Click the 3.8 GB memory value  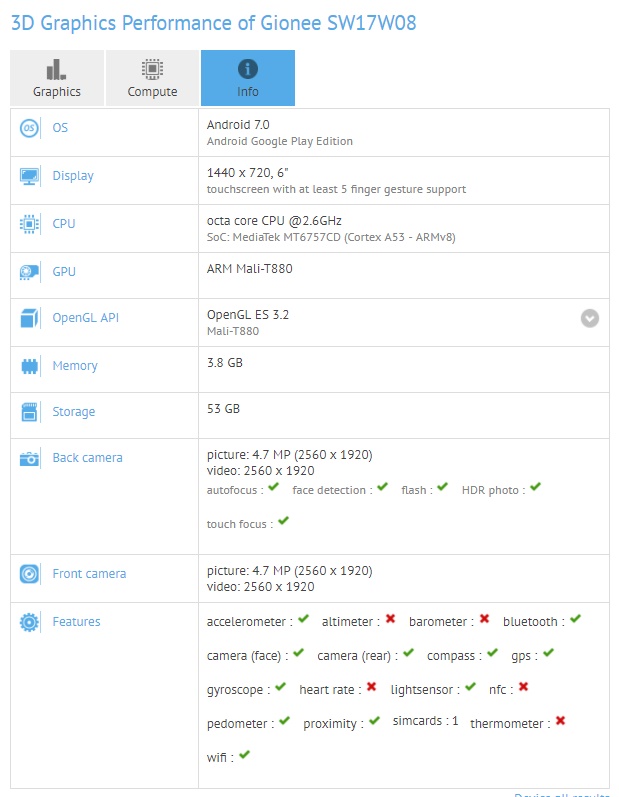click(x=225, y=363)
